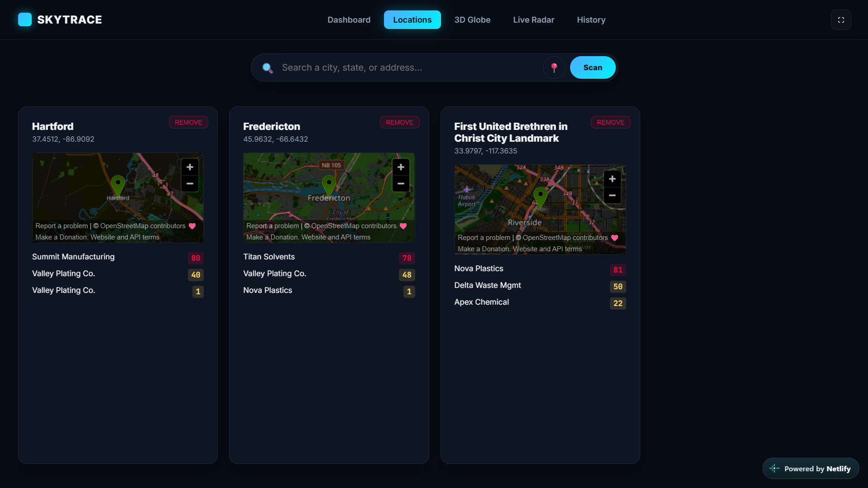
Task: Click the Scan button
Action: click(x=593, y=67)
